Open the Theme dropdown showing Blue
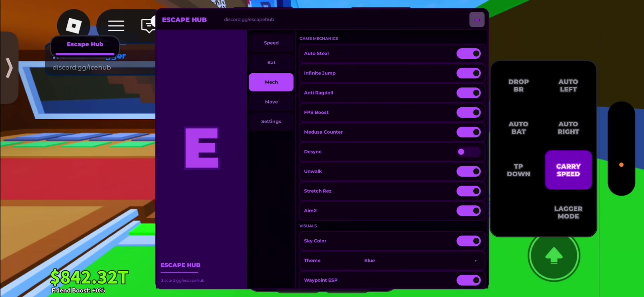644x297 pixels. (420, 260)
